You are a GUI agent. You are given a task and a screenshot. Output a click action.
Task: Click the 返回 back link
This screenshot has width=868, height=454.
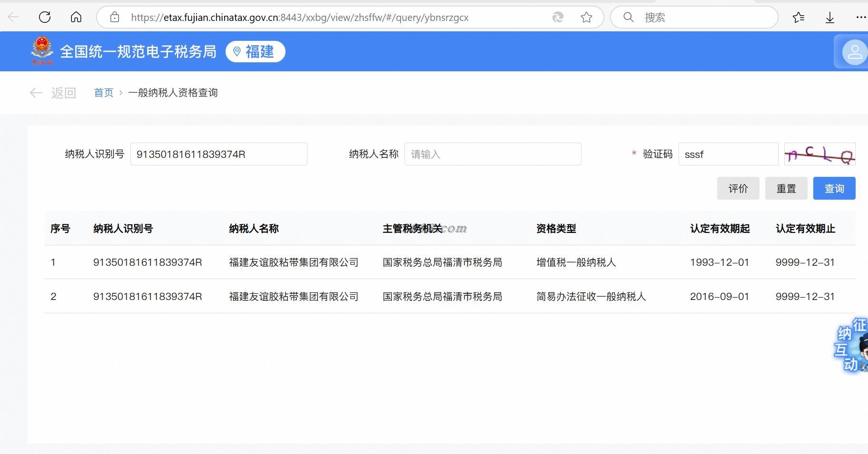pyautogui.click(x=53, y=93)
